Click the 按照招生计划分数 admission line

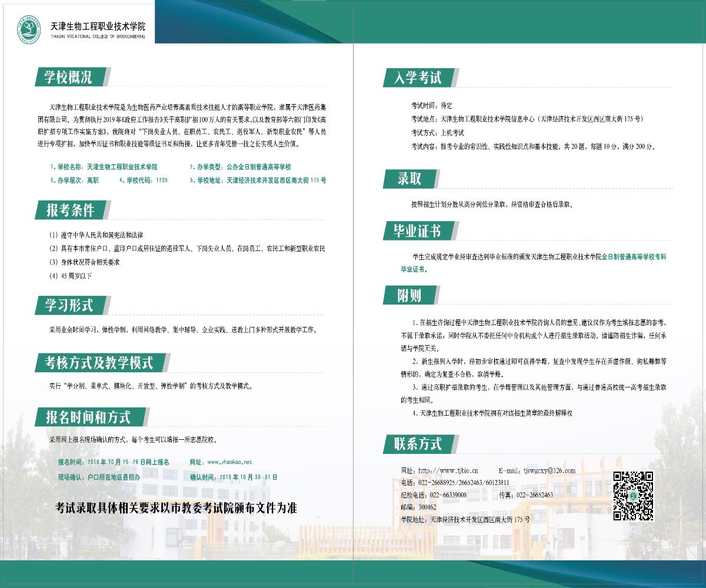[492, 205]
